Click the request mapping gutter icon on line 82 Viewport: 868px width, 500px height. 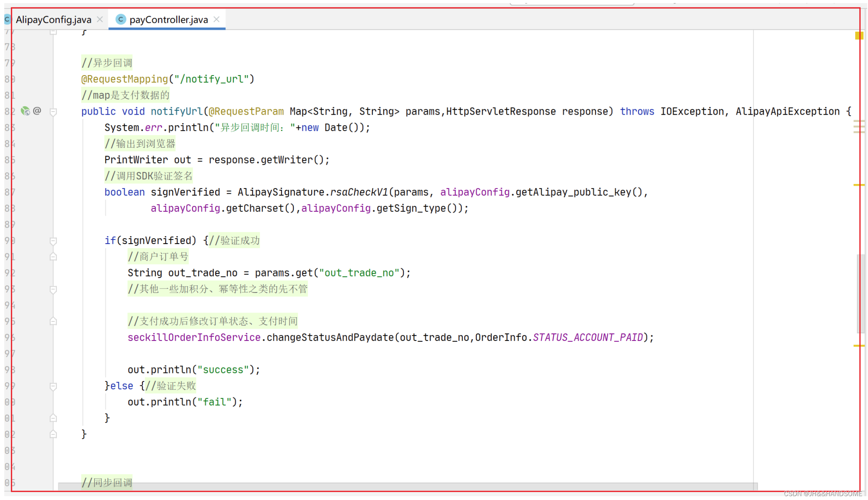26,111
